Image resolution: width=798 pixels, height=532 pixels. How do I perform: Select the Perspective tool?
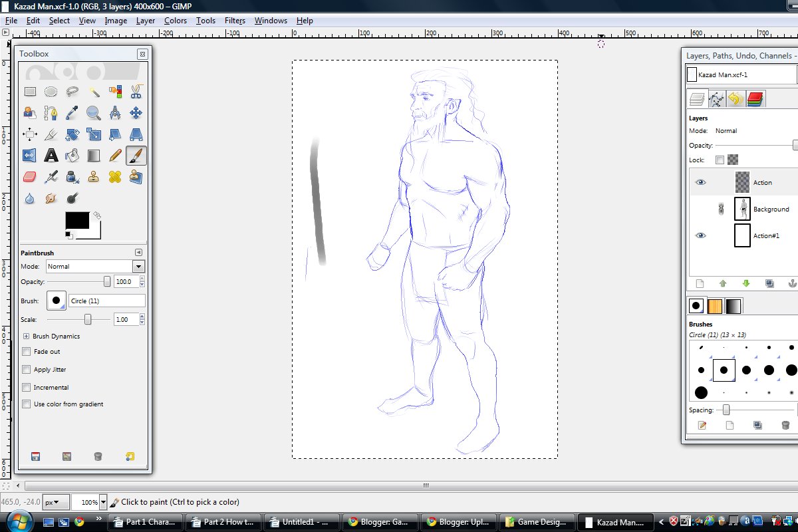pyautogui.click(x=136, y=134)
